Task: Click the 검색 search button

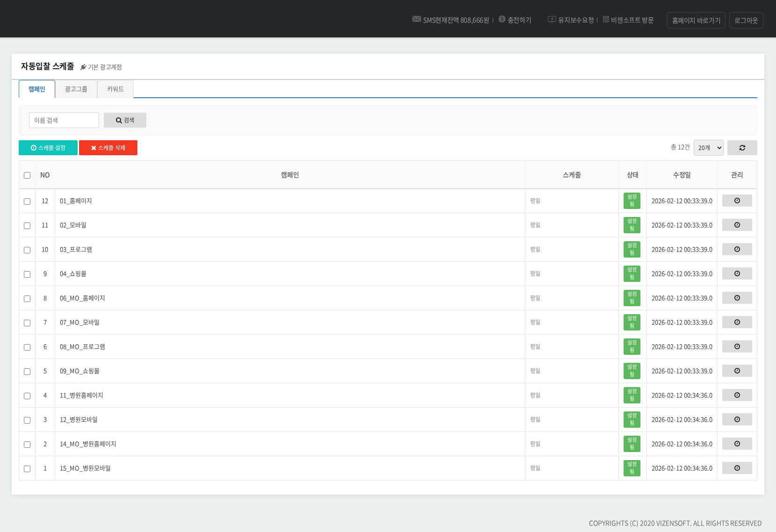Action: [x=125, y=120]
